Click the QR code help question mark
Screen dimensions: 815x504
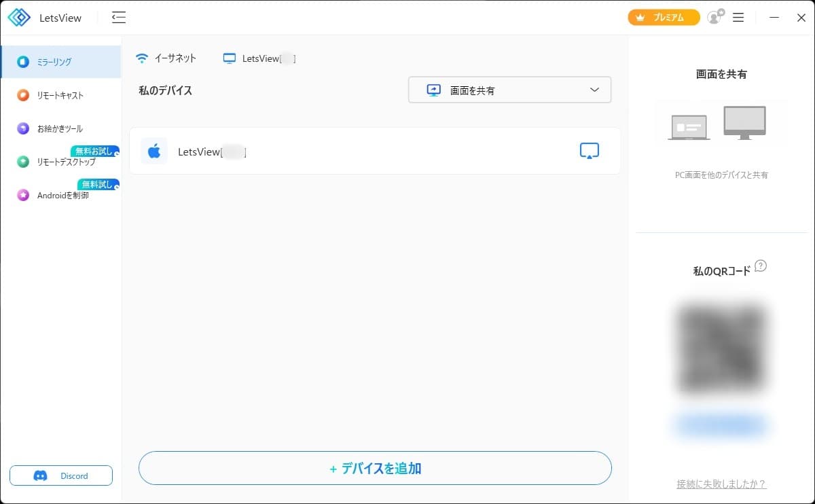761,266
